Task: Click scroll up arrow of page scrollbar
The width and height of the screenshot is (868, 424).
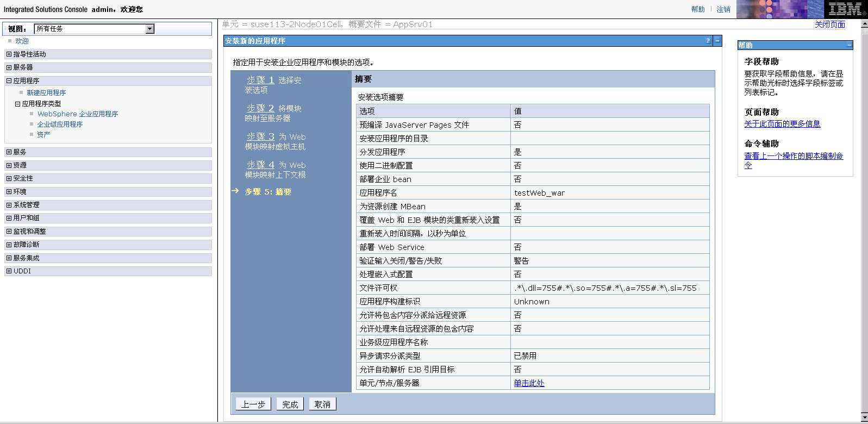Action: click(x=864, y=23)
